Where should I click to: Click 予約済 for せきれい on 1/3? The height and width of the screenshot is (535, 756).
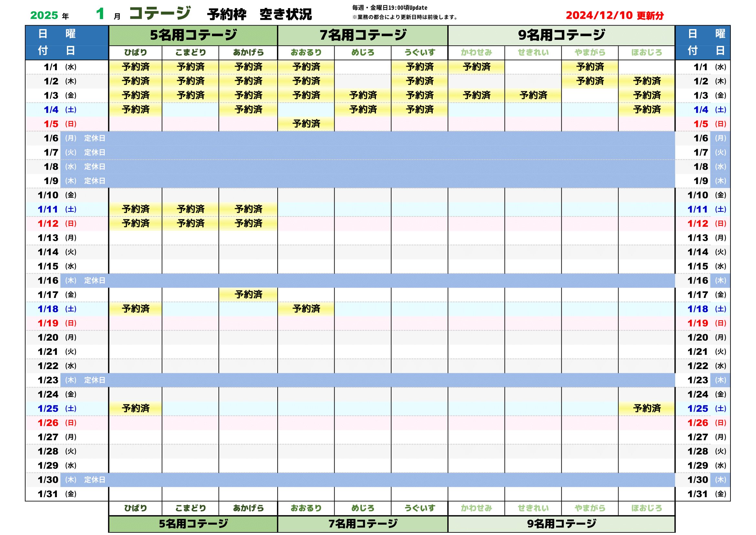[x=533, y=95]
